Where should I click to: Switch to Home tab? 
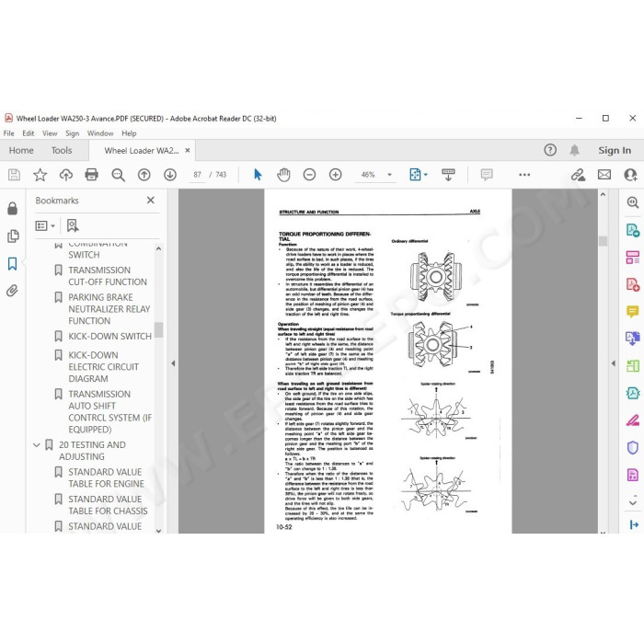tap(21, 150)
